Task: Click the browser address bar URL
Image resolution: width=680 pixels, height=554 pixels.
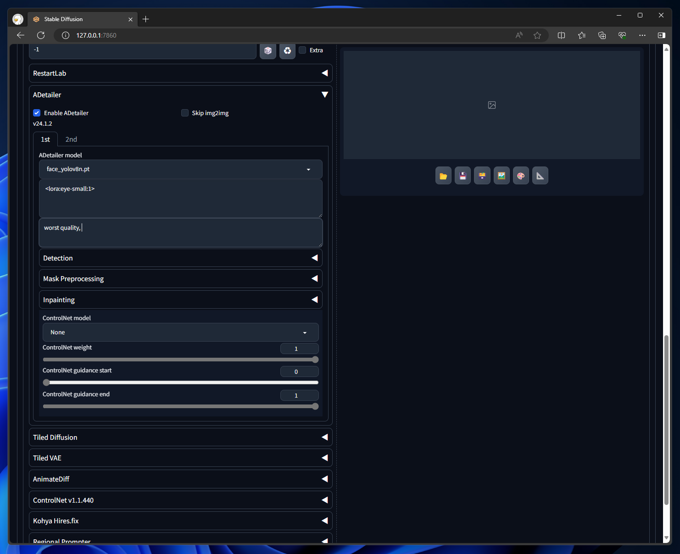Action: pyautogui.click(x=96, y=35)
